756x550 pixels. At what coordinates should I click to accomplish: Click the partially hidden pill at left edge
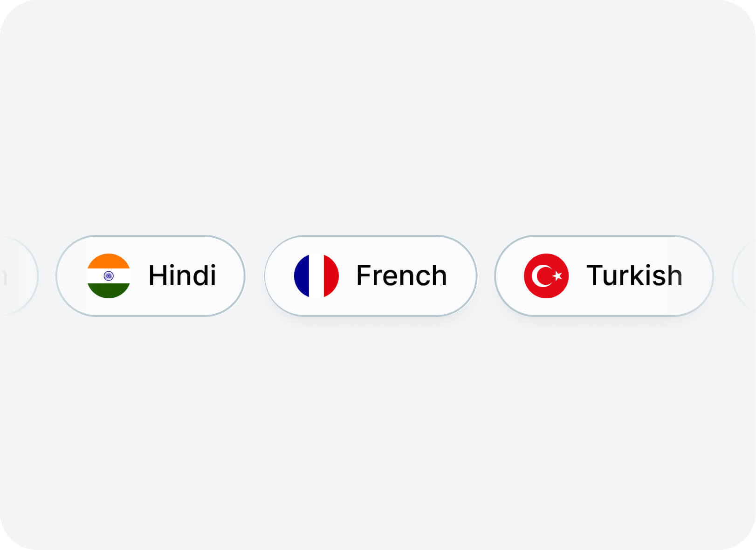(16, 275)
